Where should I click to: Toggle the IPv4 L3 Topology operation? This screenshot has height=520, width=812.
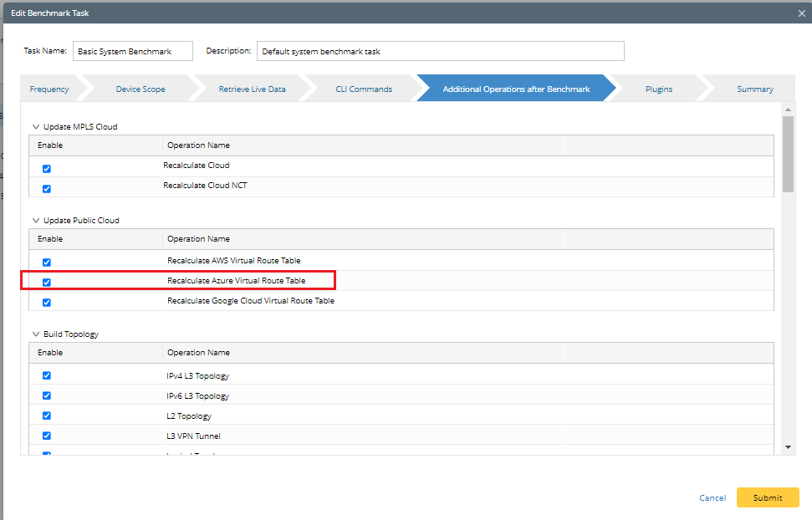pyautogui.click(x=46, y=375)
